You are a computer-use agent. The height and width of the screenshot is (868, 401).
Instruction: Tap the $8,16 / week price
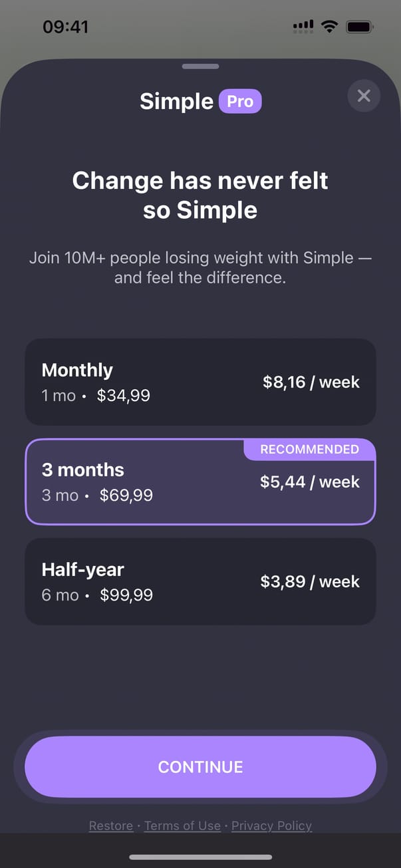[311, 382]
